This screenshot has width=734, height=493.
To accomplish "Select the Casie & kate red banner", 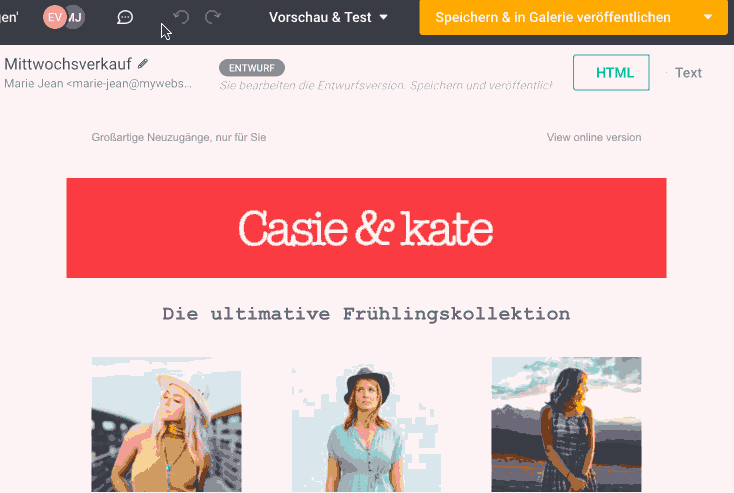I will tap(366, 228).
